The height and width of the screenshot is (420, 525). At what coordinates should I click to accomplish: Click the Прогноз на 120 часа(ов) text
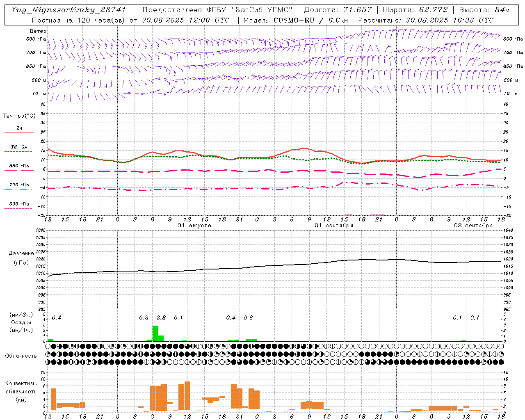click(79, 20)
